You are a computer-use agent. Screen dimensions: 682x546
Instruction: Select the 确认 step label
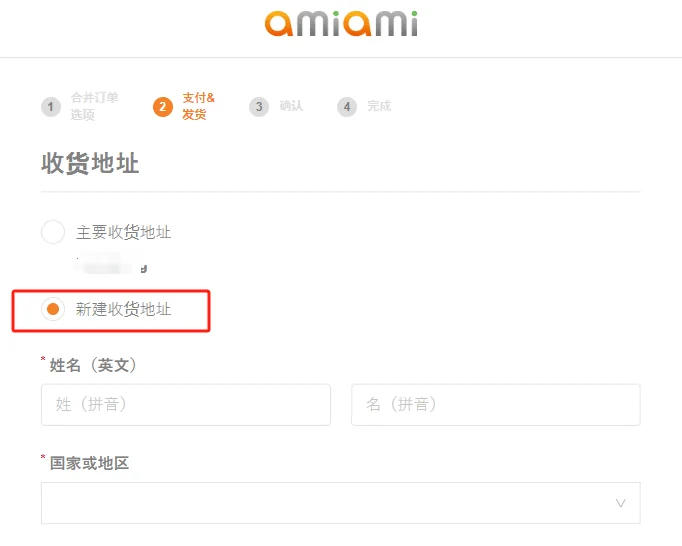[x=291, y=106]
